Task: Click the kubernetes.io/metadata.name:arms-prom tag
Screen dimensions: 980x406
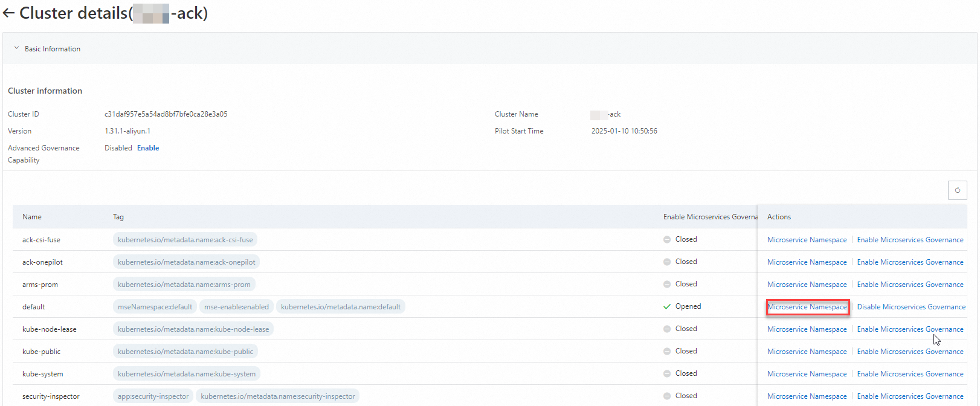Action: (184, 285)
